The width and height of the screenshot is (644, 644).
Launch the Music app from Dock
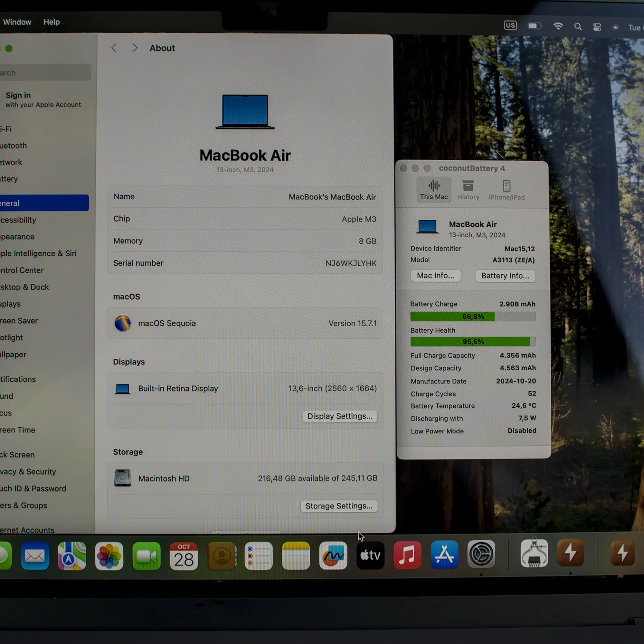click(x=407, y=555)
